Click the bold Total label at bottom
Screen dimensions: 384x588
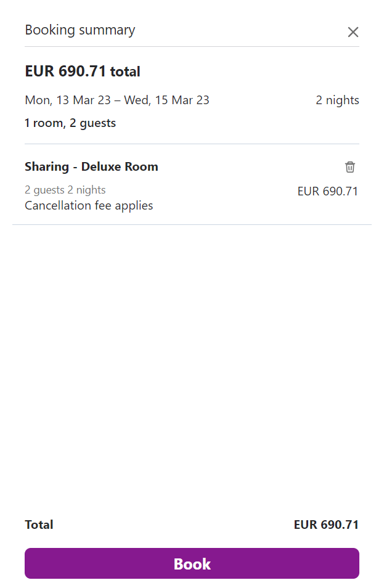tap(39, 525)
